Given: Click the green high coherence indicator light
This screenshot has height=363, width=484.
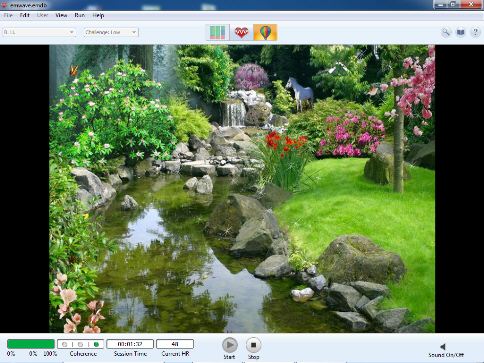Looking at the screenshot, I should (x=96, y=344).
